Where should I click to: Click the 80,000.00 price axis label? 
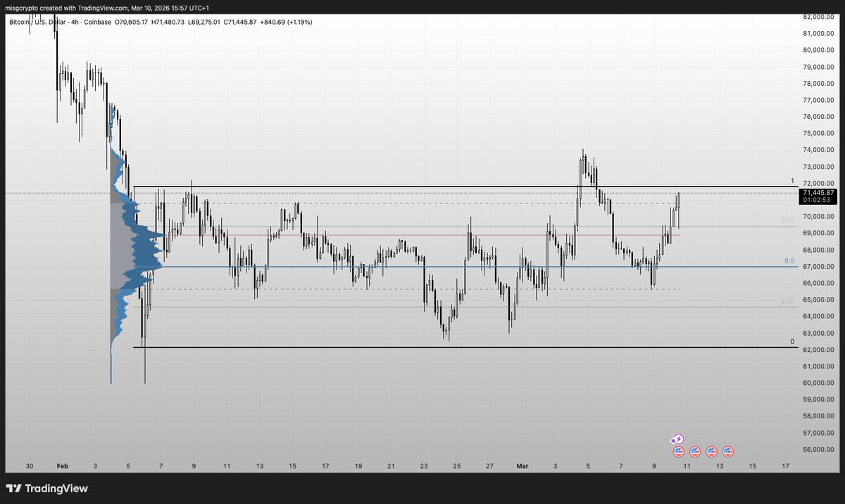click(819, 50)
